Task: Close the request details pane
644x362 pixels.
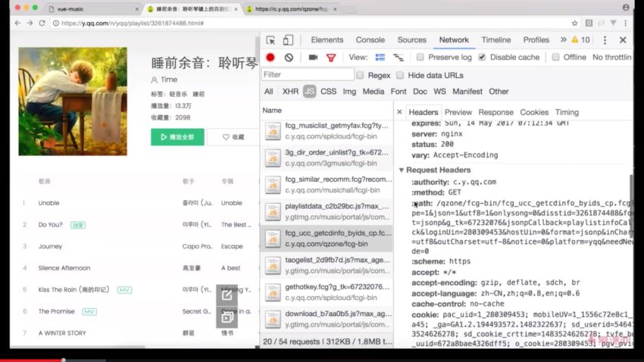Action: tap(399, 112)
